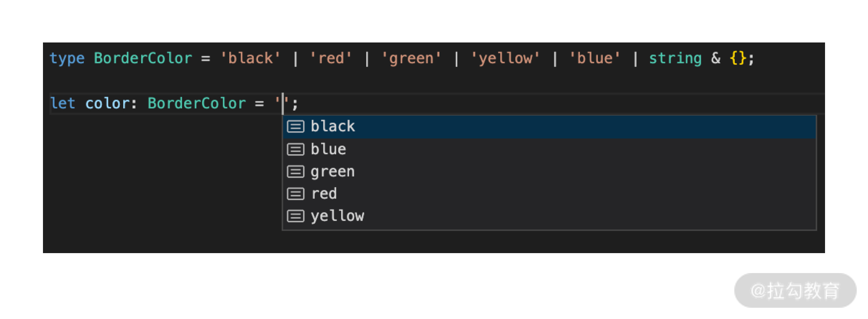Click BorderColor annotation on the let line
The width and height of the screenshot is (868, 319).
tap(197, 103)
